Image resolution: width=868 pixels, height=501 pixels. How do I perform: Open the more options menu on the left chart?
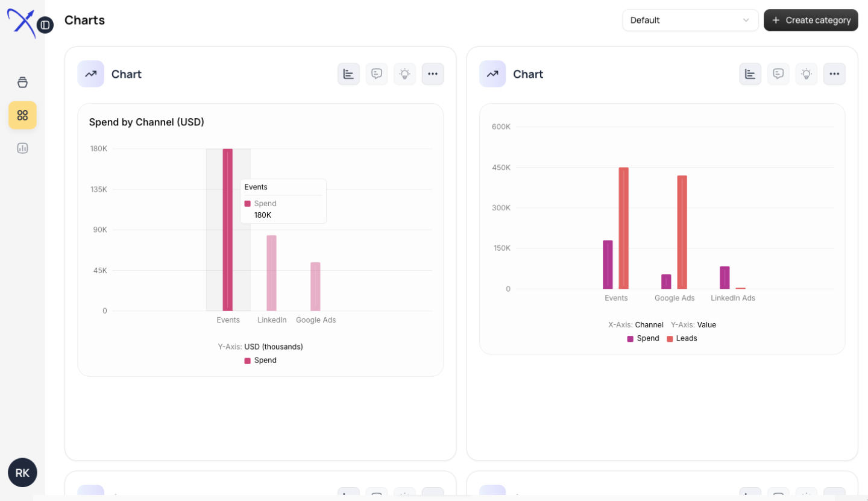tap(433, 74)
